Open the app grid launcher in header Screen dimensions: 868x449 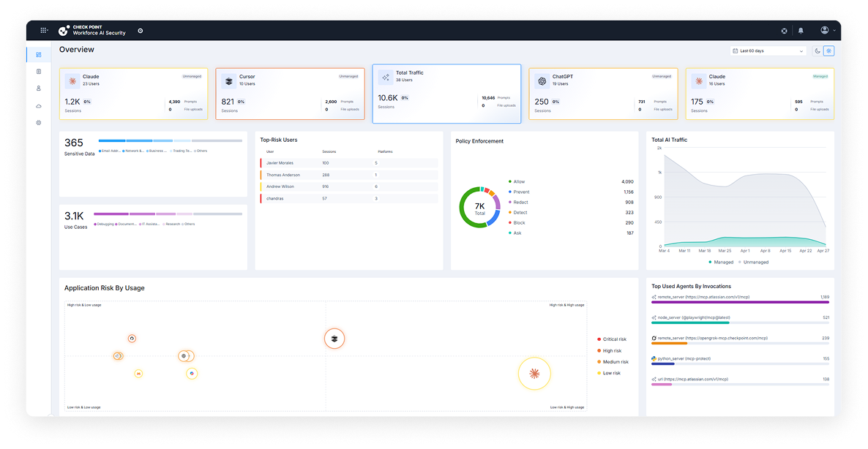(x=43, y=31)
